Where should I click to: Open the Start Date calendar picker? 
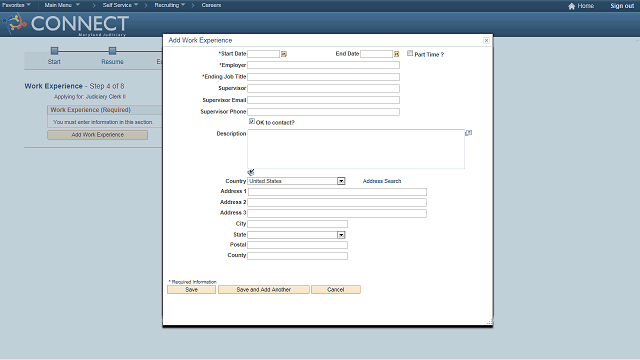(284, 54)
